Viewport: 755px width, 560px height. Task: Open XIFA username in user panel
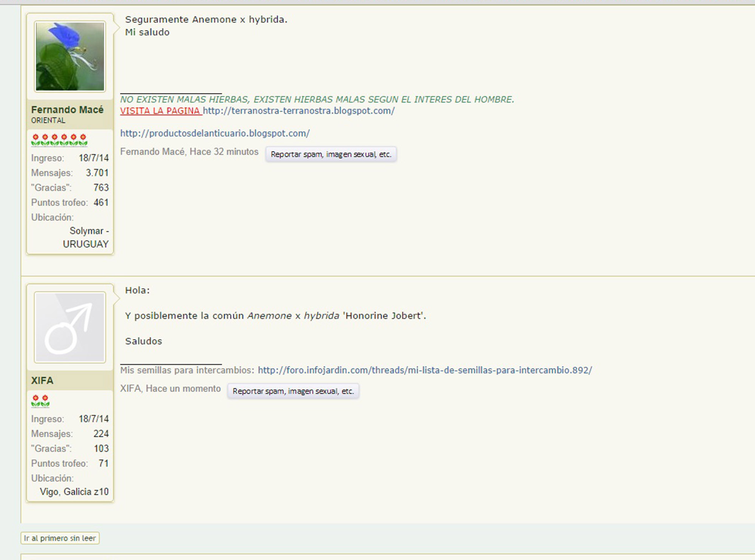click(x=42, y=380)
